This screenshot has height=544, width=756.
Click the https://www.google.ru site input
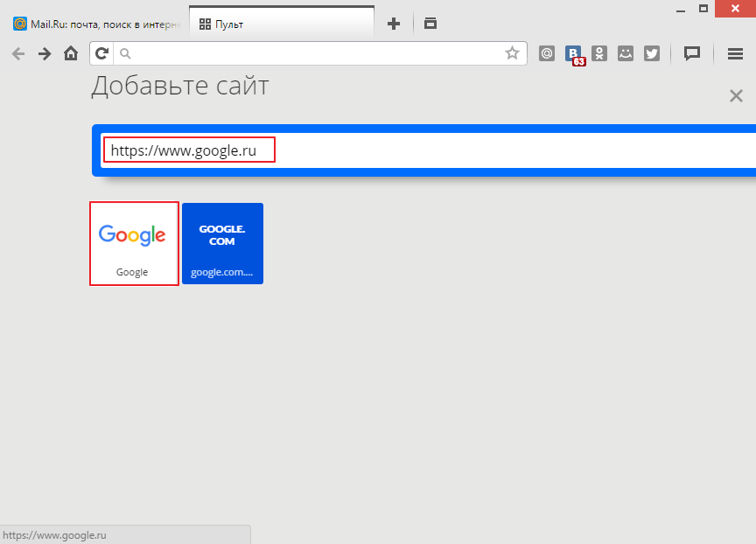point(428,150)
